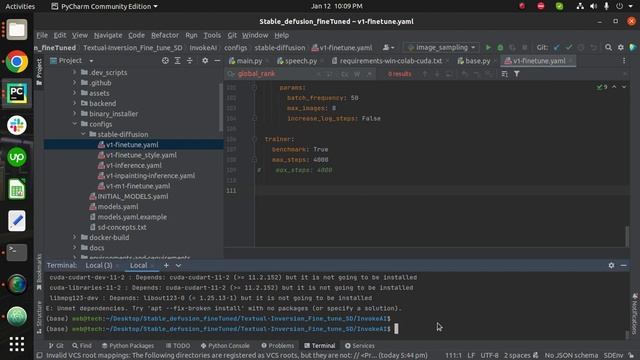
Task: Open Project panel options gear
Action: pos(205,60)
